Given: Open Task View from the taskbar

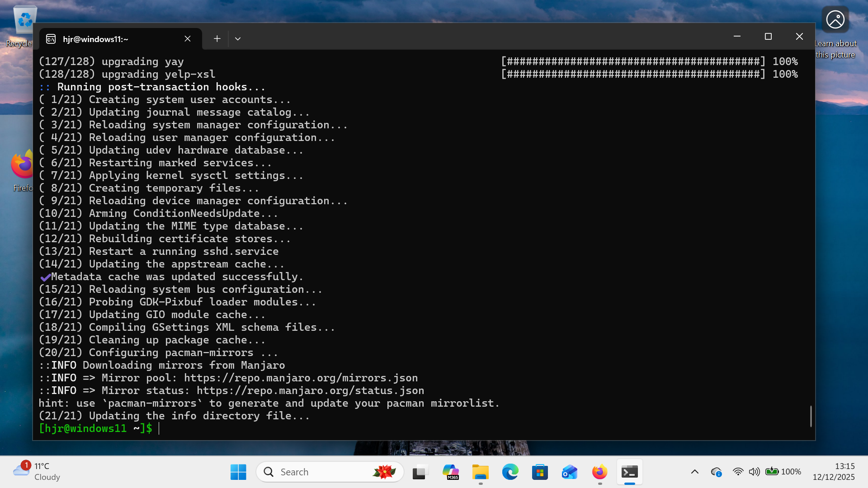Looking at the screenshot, I should (x=420, y=472).
